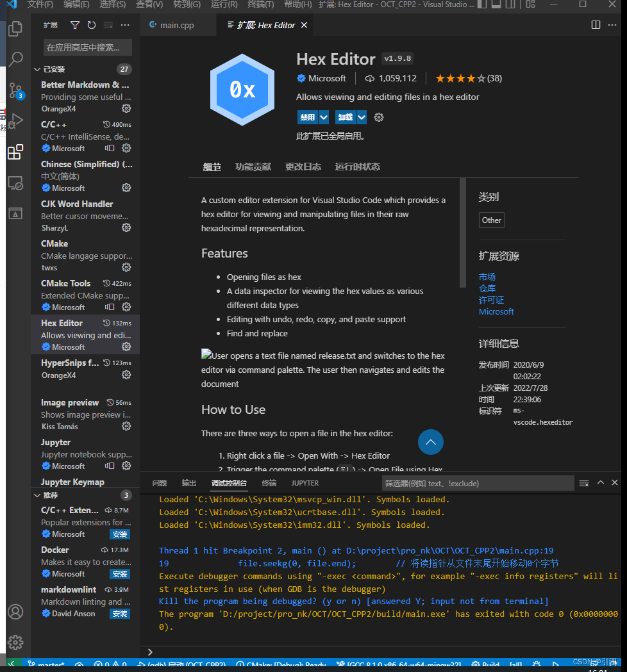Viewport: 627px width, 672px height.
Task: Open the 更改日志 section of Hex Editor
Action: click(303, 166)
